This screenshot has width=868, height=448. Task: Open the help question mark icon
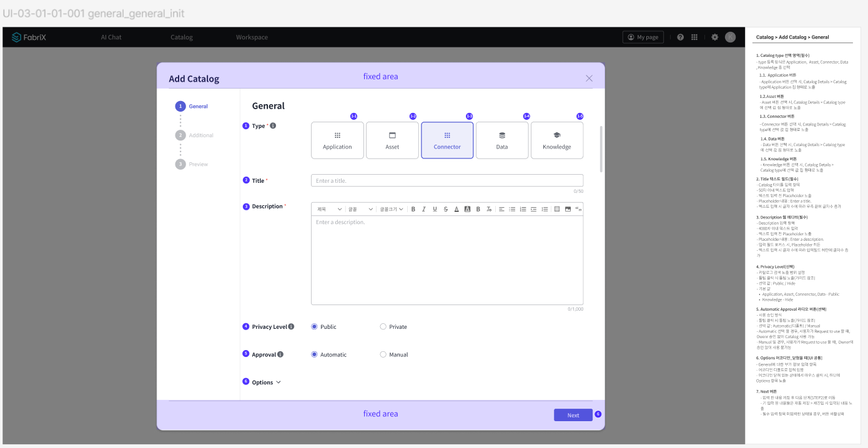(680, 37)
